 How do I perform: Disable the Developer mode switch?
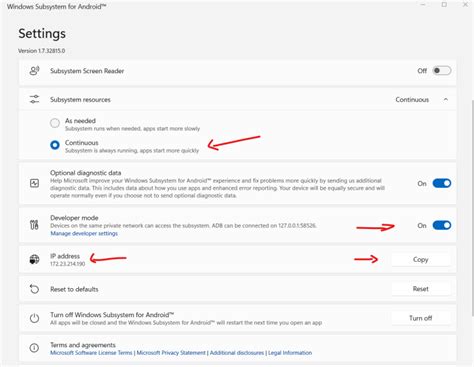point(442,225)
